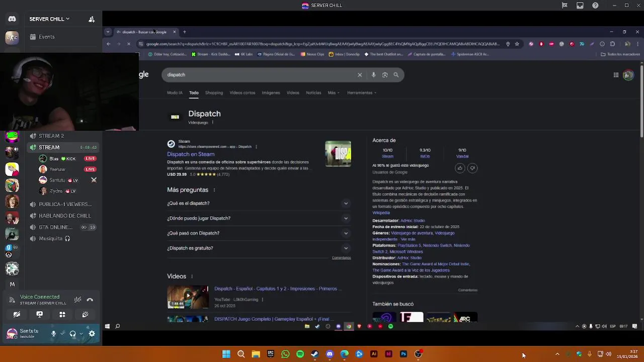Toggle noise suppression in voice panel
This screenshot has height=362, width=644.
coord(77,300)
